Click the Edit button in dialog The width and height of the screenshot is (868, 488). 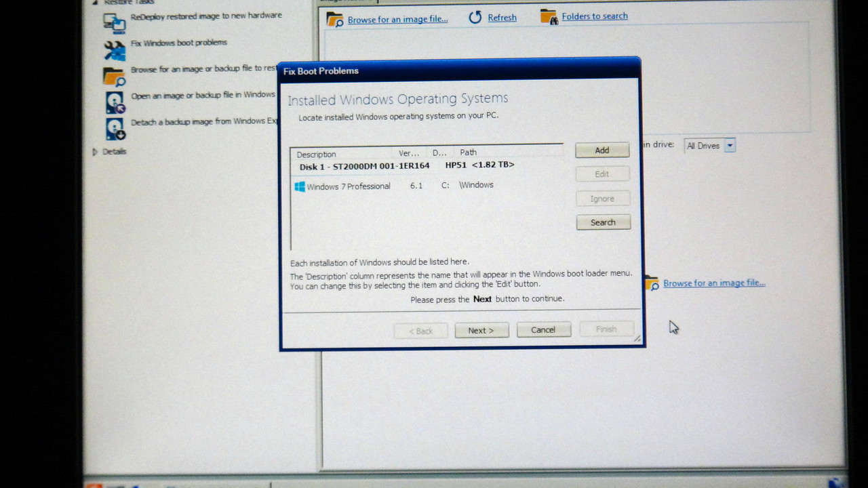[x=602, y=174]
